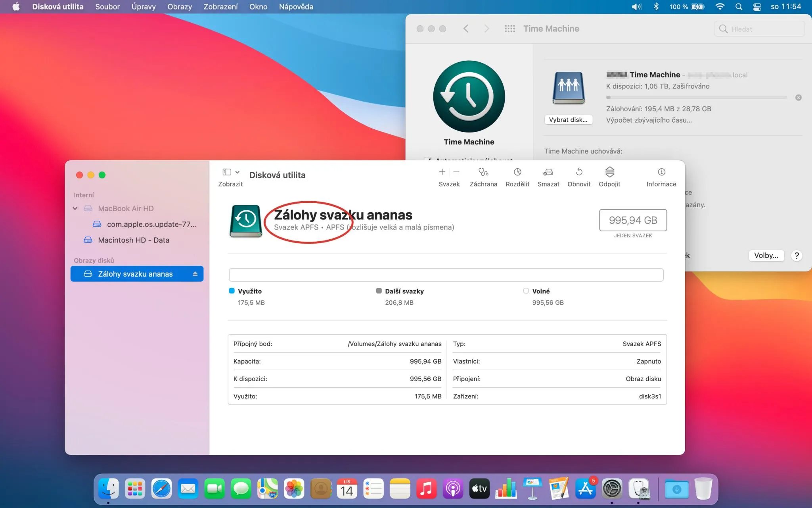Open the Úpravy menu

(144, 7)
